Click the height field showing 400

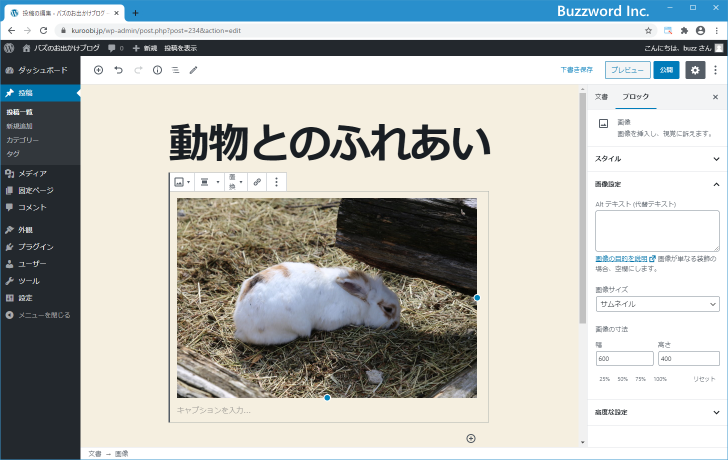click(689, 358)
